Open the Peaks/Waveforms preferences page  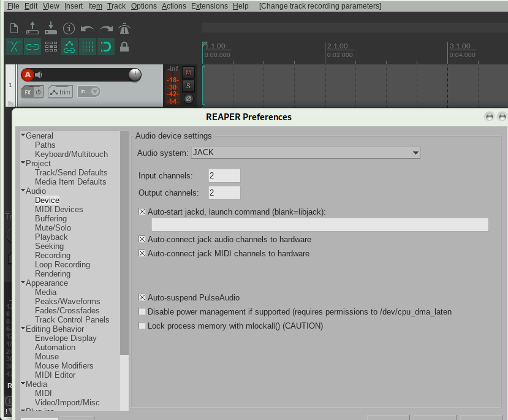coord(67,301)
